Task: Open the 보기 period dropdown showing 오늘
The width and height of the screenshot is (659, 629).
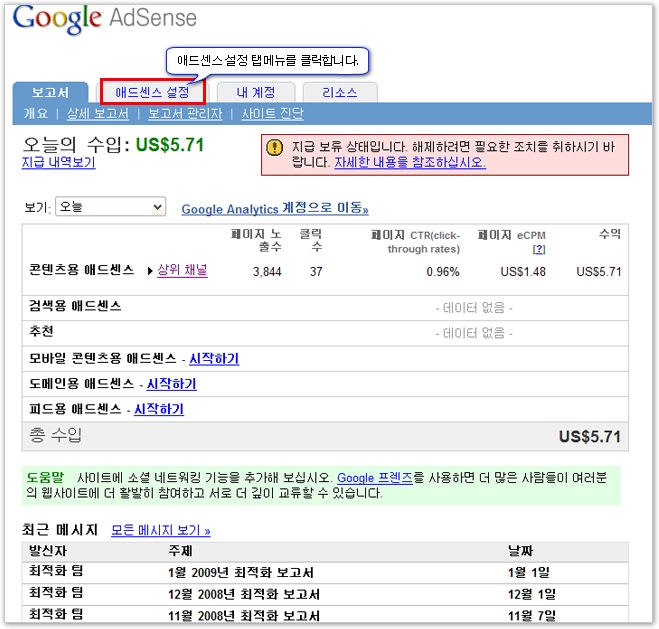Action: tap(111, 207)
